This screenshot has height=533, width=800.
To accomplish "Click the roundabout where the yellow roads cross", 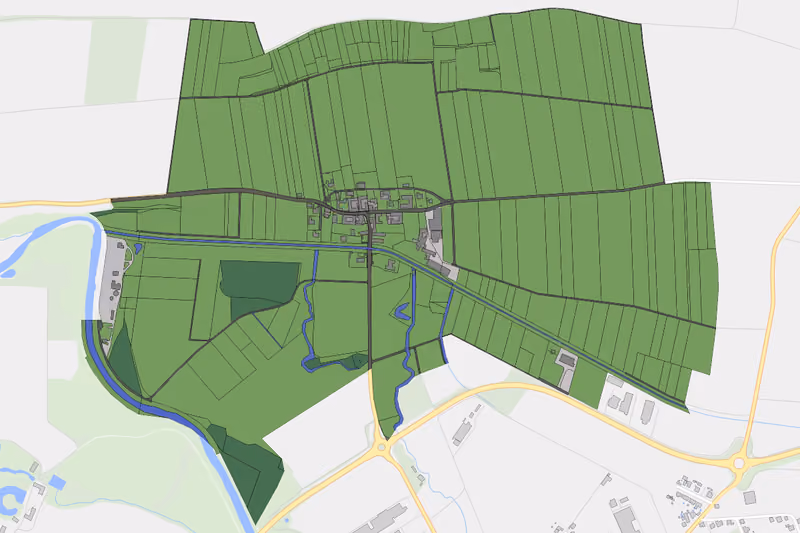I will [x=738, y=464].
